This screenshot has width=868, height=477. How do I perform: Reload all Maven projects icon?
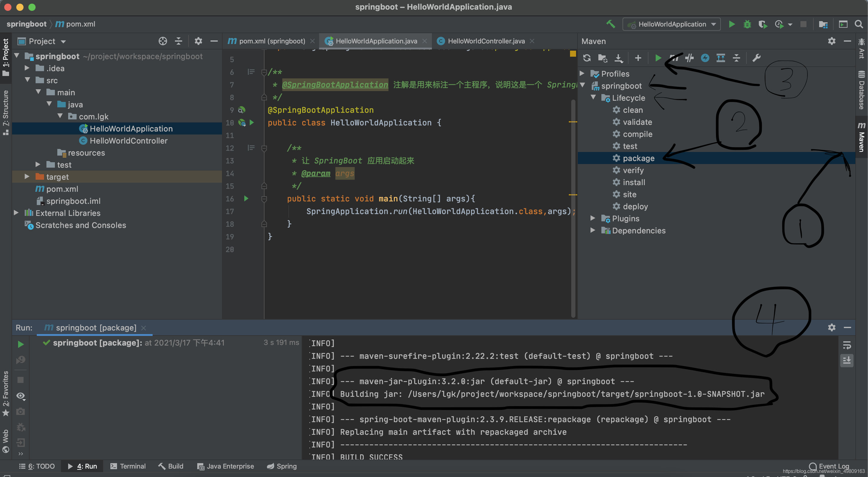point(587,58)
